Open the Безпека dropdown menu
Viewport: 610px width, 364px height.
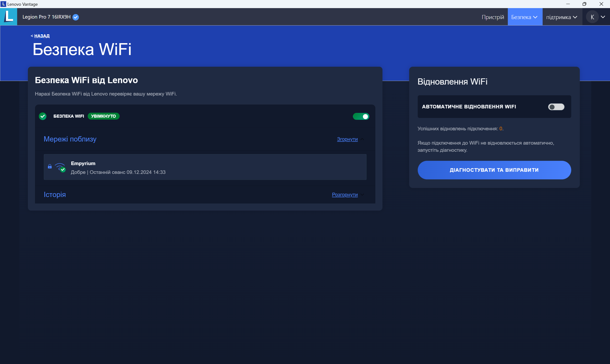[x=525, y=17]
